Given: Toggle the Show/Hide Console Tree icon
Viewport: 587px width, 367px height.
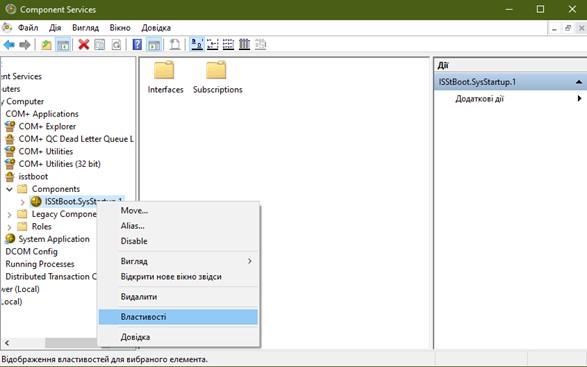Looking at the screenshot, I should [x=63, y=45].
